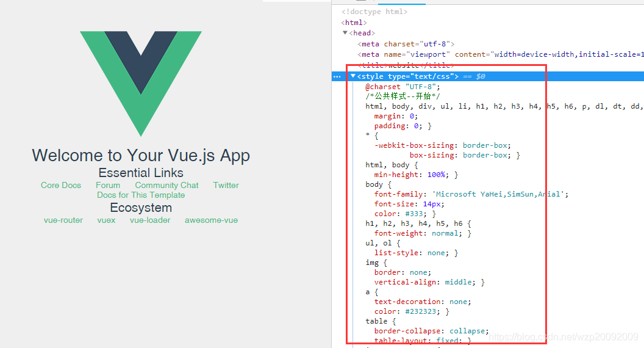Click the font-weight: normal declaration
This screenshot has width=644, height=348.
pyautogui.click(x=418, y=233)
